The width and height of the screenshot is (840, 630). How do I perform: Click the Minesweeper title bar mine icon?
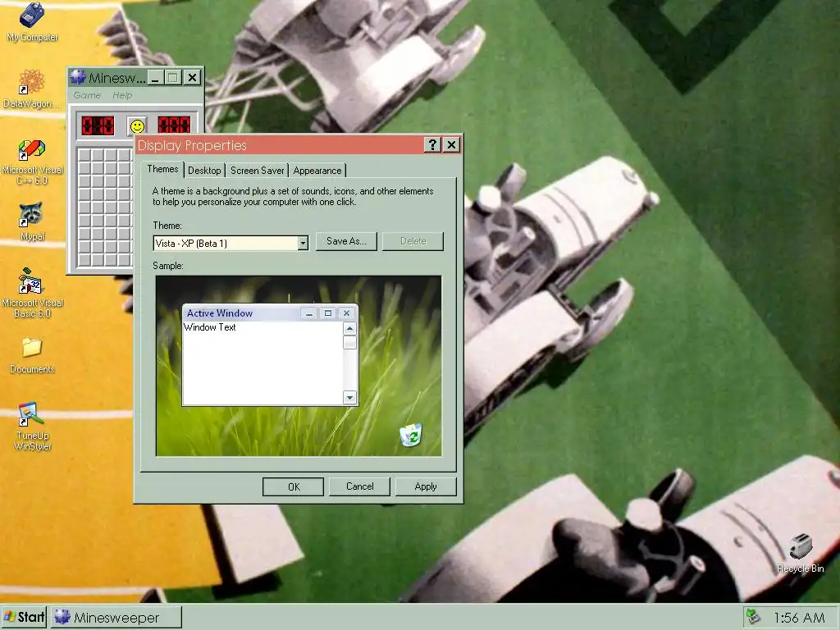(78, 78)
